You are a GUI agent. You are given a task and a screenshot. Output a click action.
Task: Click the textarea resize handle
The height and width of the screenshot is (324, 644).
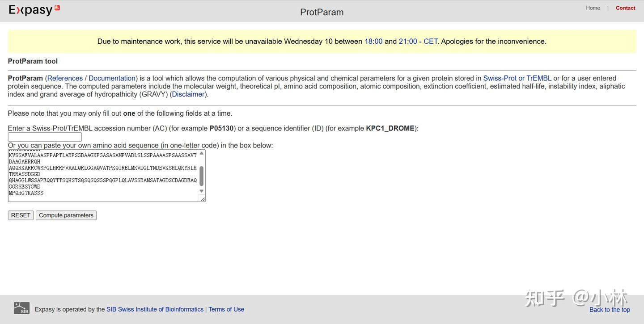point(202,199)
